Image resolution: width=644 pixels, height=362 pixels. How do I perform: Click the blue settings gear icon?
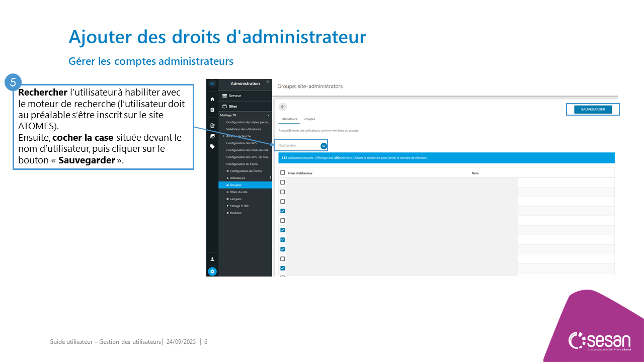tap(212, 271)
